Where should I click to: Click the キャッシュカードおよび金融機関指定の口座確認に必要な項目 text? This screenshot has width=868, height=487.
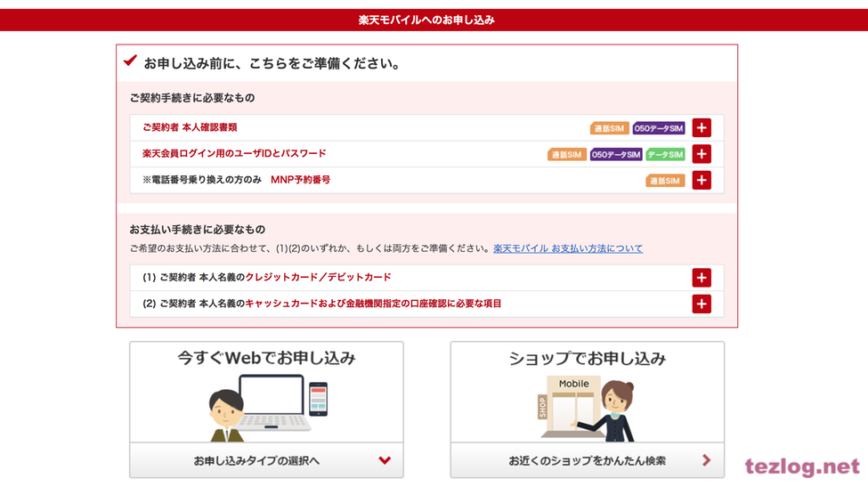tap(373, 304)
